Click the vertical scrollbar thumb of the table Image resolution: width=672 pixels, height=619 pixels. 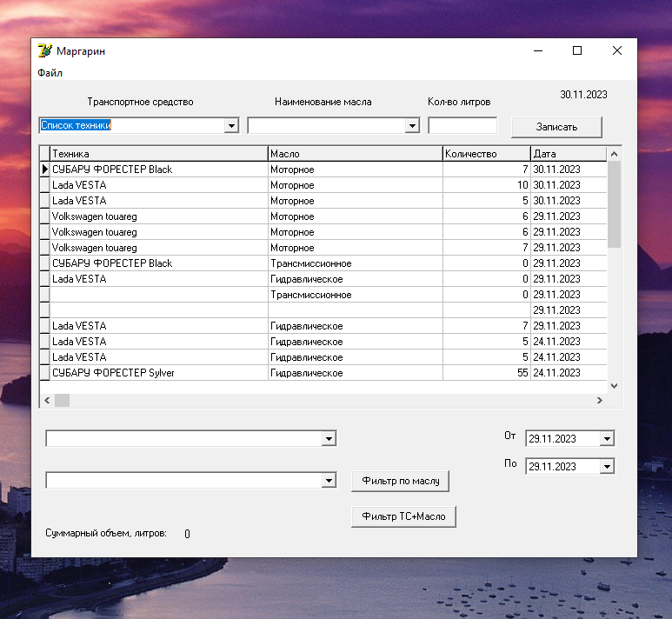[x=614, y=204]
